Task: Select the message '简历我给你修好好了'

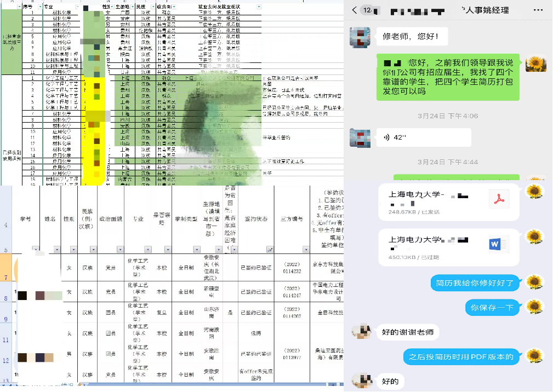Action: 475,283
